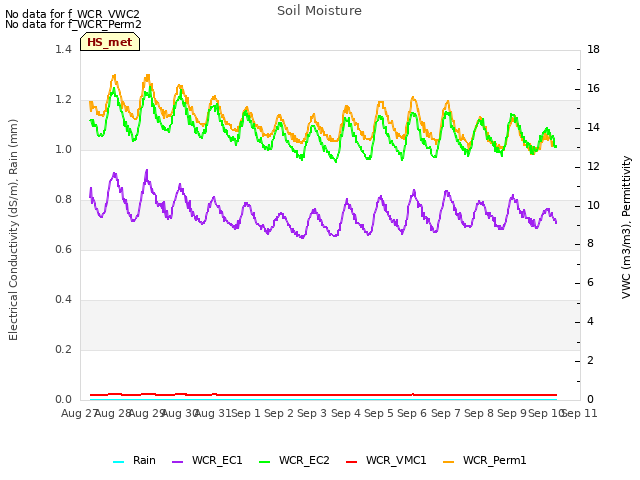
Task: Click the Sep 1 x-axis tick label
Action: click(x=246, y=413)
